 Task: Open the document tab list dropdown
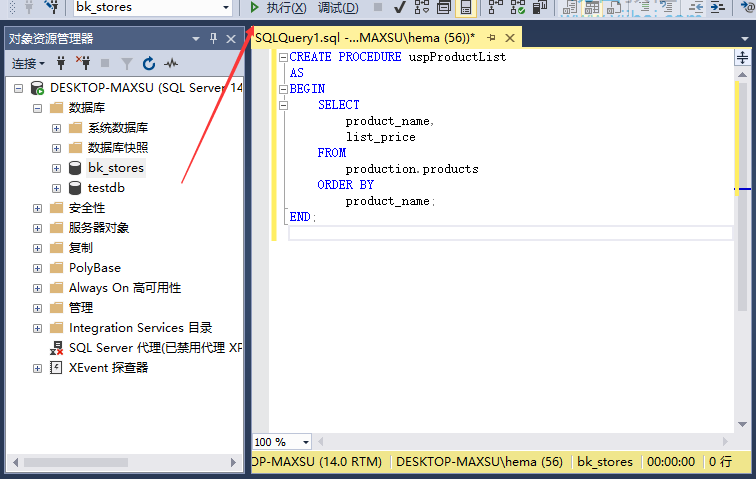(x=745, y=39)
